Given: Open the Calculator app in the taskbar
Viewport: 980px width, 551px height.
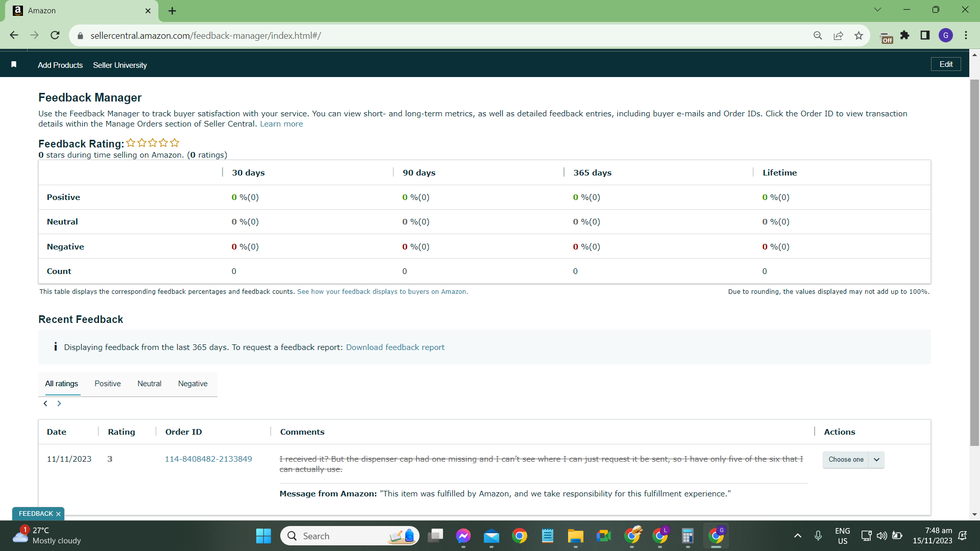Looking at the screenshot, I should tap(688, 536).
